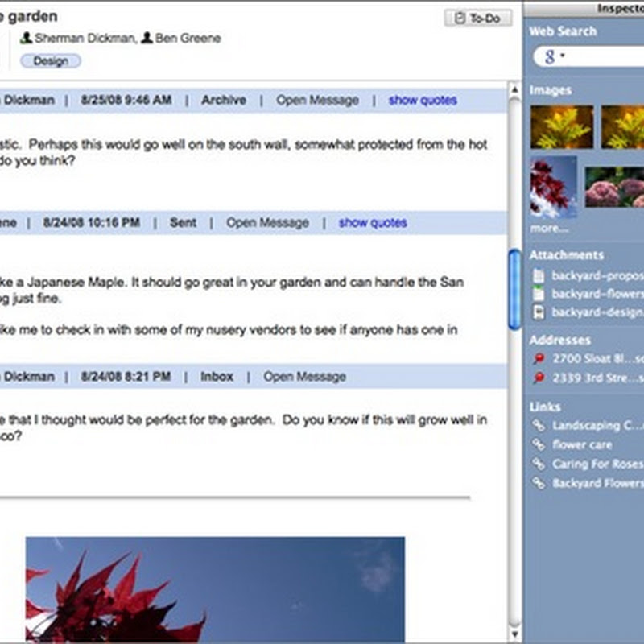644x644 pixels.
Task: Open the 2700 Sloat Bl... address
Action: click(x=598, y=358)
